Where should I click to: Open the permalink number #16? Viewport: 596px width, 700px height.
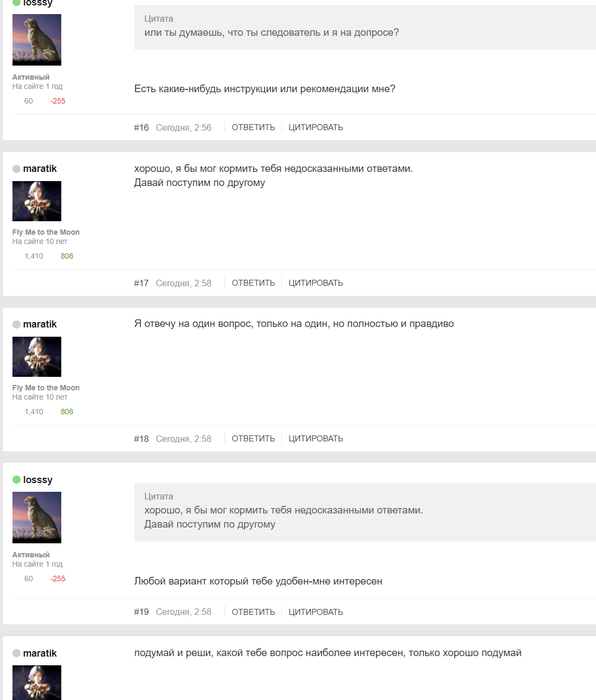point(141,128)
